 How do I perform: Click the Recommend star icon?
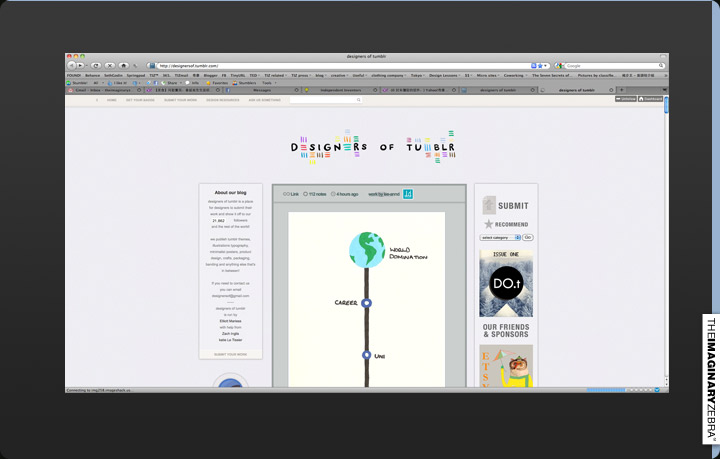coord(488,224)
